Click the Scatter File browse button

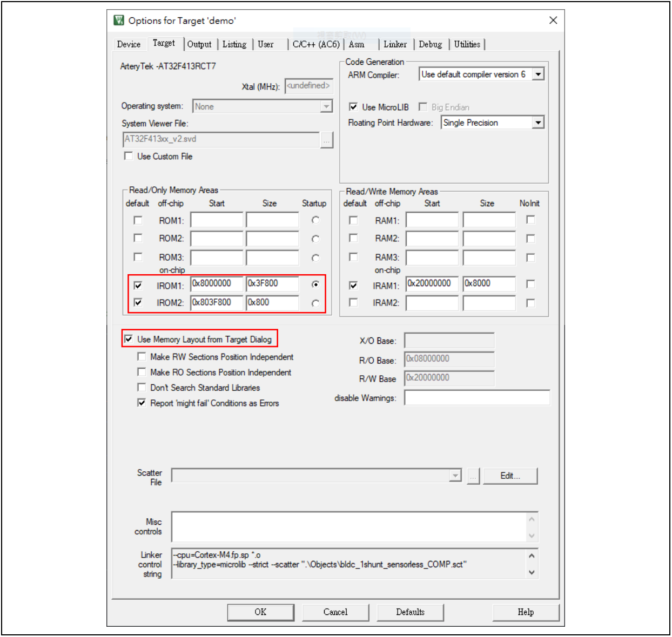pyautogui.click(x=473, y=476)
